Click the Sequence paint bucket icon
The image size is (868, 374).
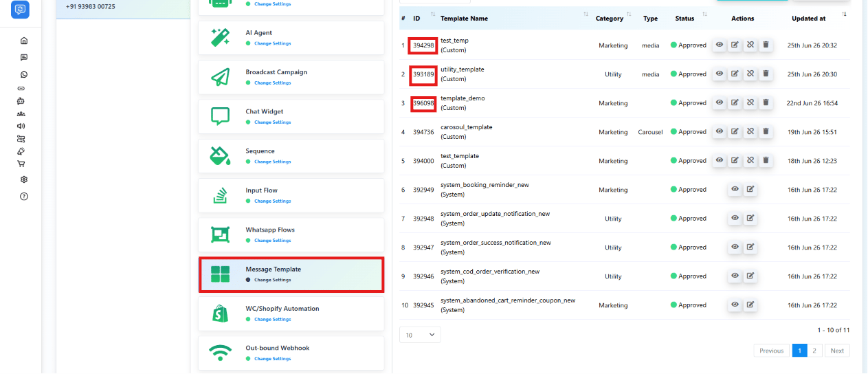(220, 156)
